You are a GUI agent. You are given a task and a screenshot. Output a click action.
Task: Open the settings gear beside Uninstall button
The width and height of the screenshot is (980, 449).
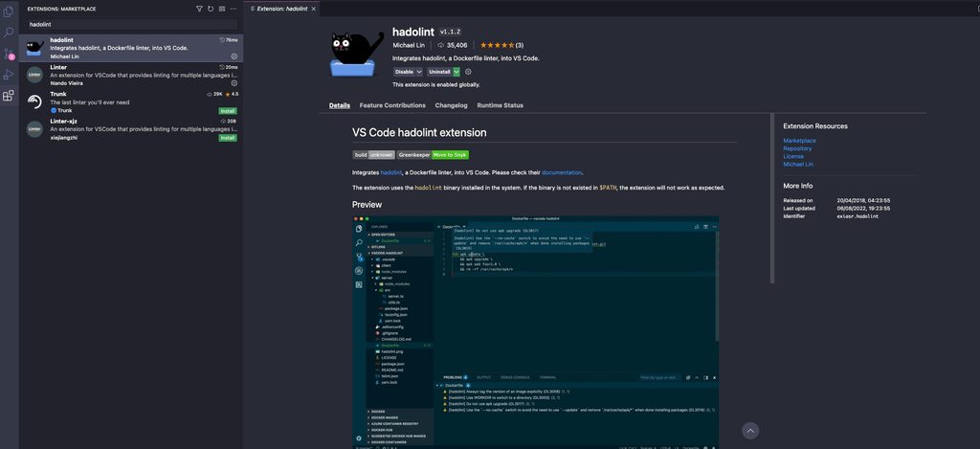(x=468, y=72)
